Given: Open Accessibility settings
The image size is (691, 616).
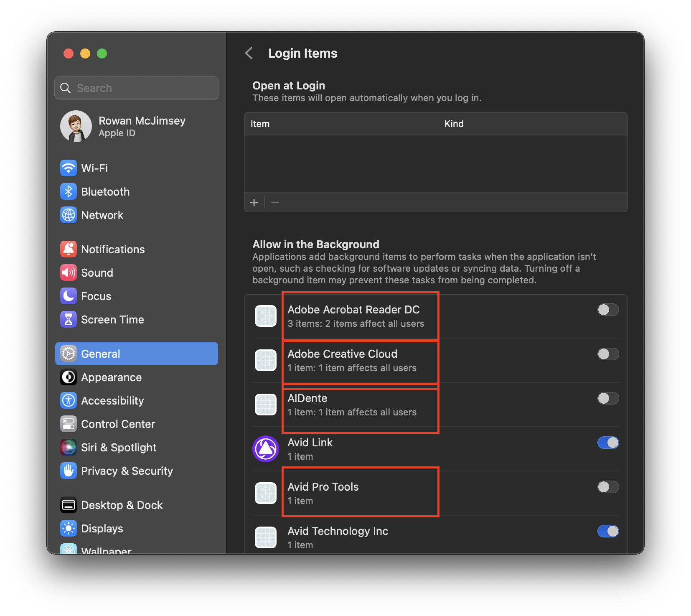Looking at the screenshot, I should [x=137, y=400].
